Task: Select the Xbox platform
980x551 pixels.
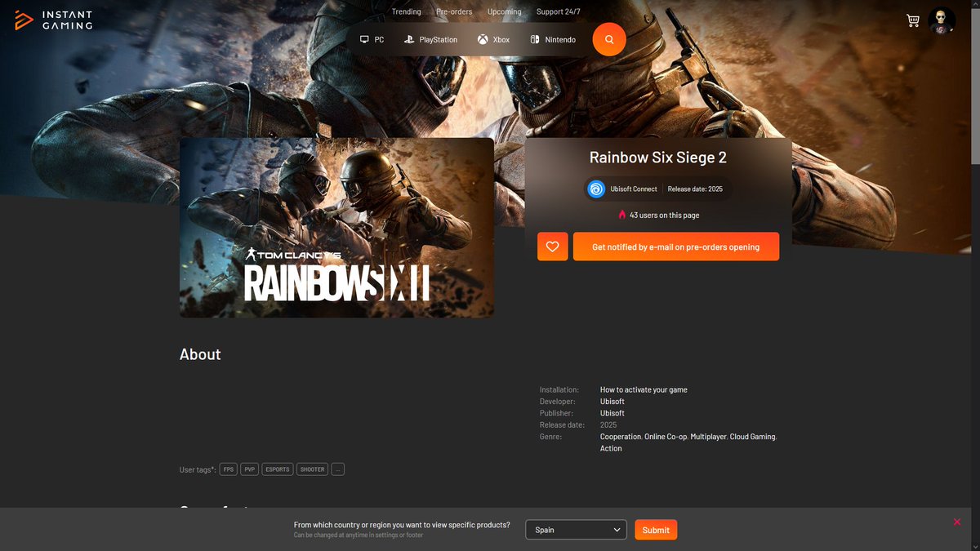Action: (x=493, y=38)
